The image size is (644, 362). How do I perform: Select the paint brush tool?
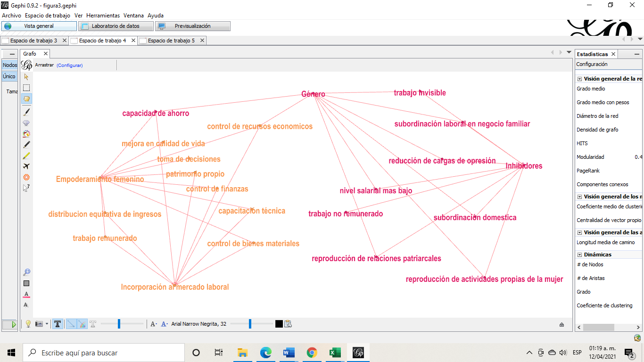coord(26,112)
